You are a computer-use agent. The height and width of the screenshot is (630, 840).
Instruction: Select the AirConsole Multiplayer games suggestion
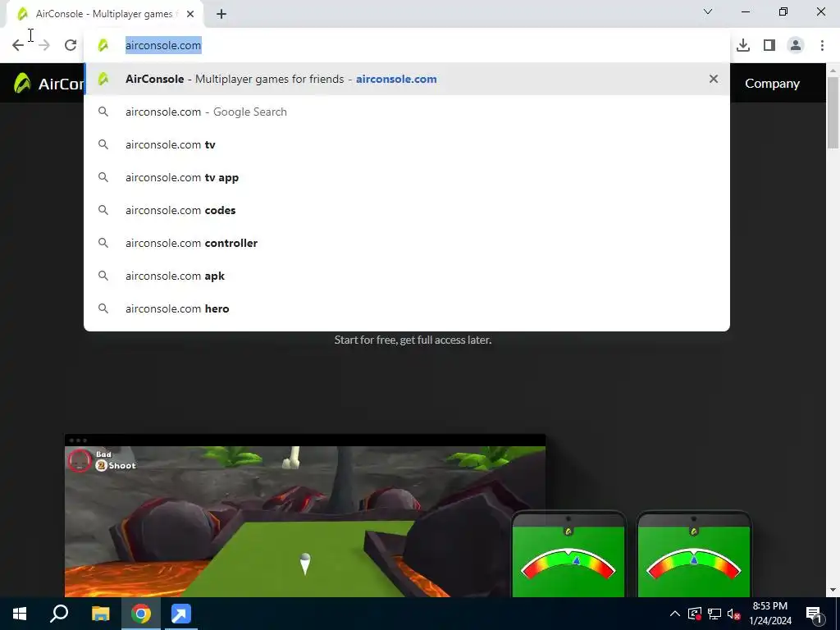[407, 79]
